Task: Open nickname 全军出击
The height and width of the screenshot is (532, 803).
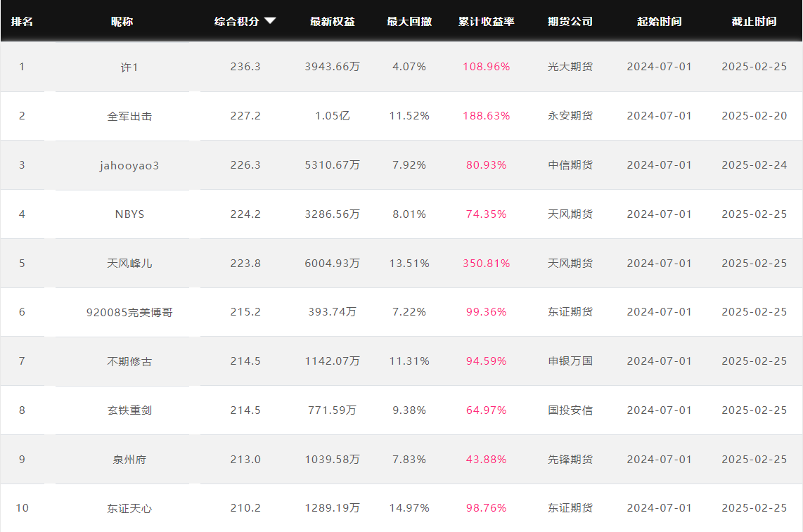Action: coord(129,116)
